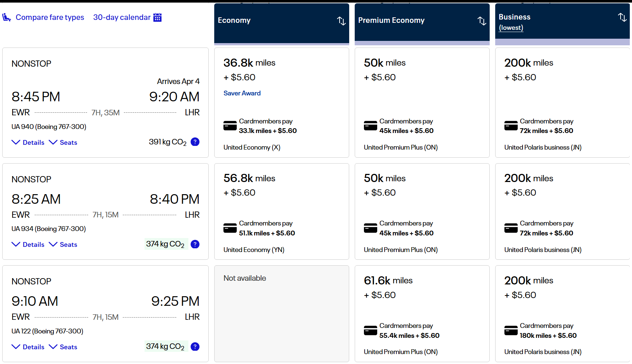Select the Premium Economy column header
This screenshot has height=364, width=632.
pyautogui.click(x=391, y=21)
